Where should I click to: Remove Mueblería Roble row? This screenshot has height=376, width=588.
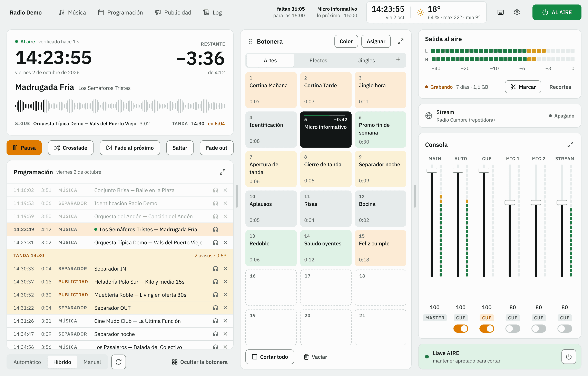[x=225, y=295]
